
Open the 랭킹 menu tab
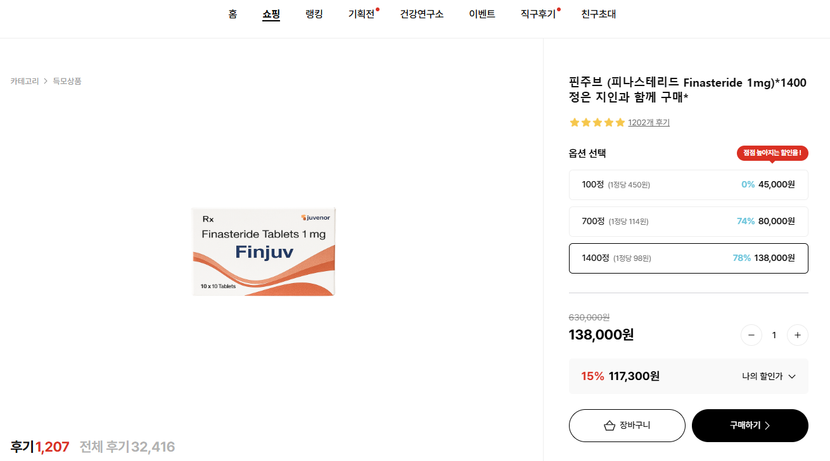click(x=314, y=15)
